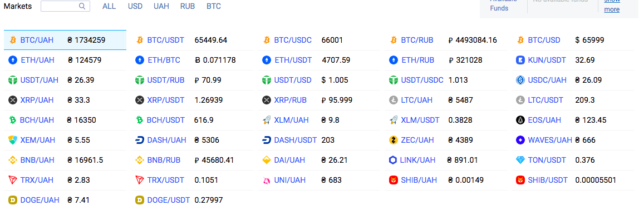The width and height of the screenshot is (644, 210).
Task: Click the Shiba Inu icon beside SHIB/USDT
Action: [520, 180]
